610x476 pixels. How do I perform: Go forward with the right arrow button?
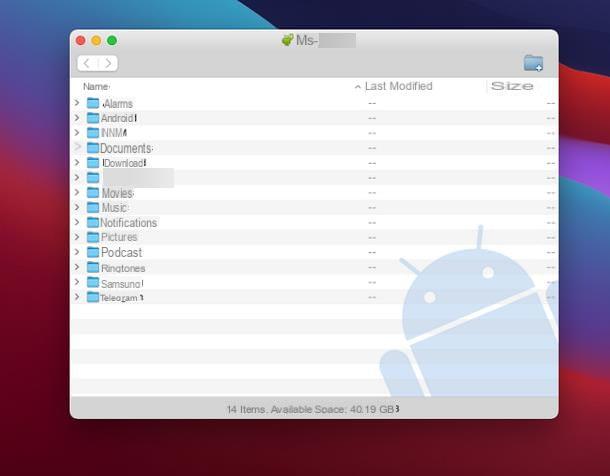pyautogui.click(x=108, y=63)
